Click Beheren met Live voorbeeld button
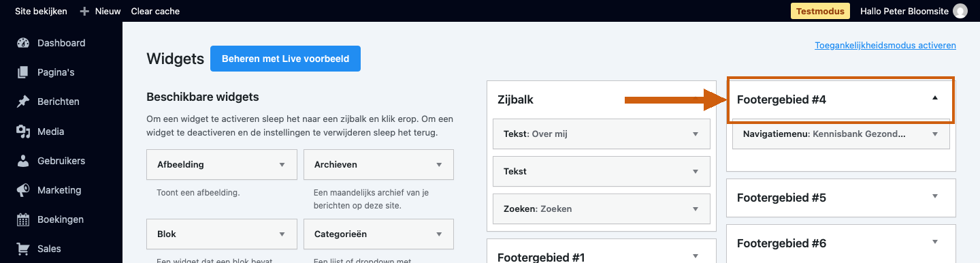This screenshot has height=263, width=980. point(285,59)
